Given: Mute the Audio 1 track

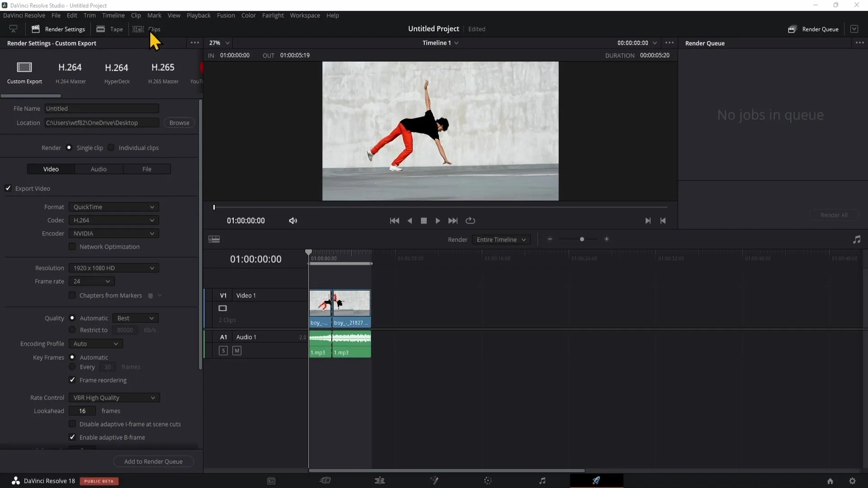Looking at the screenshot, I should [237, 351].
